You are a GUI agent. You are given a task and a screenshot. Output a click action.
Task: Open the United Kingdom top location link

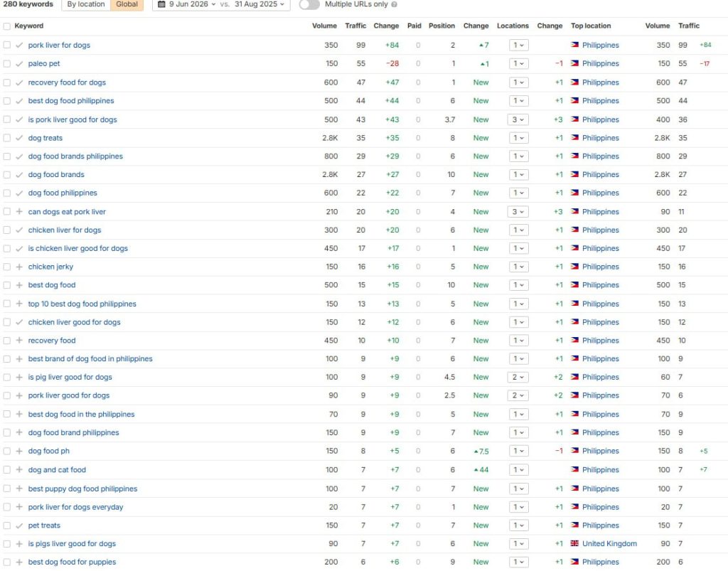point(609,543)
